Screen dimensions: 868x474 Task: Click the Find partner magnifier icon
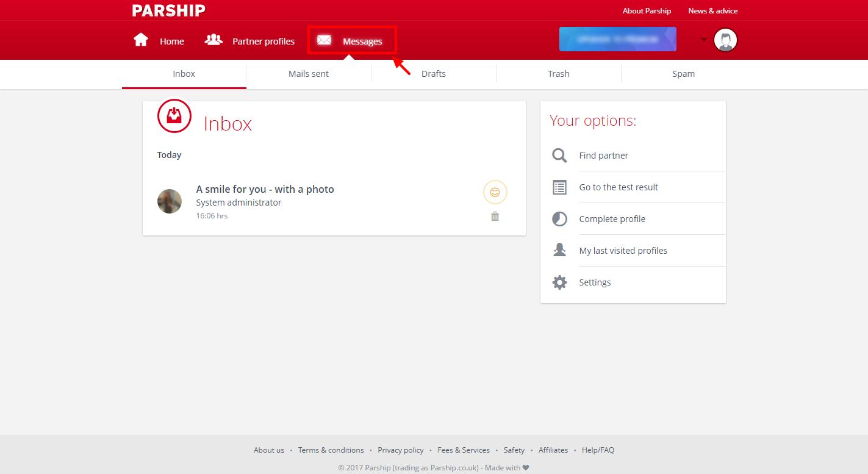click(x=559, y=156)
